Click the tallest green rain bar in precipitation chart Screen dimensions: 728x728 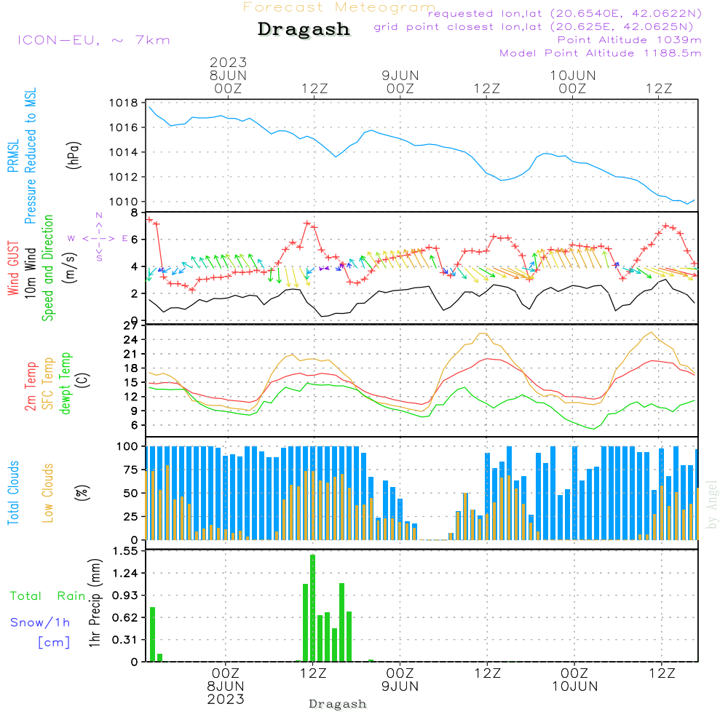coord(313,608)
